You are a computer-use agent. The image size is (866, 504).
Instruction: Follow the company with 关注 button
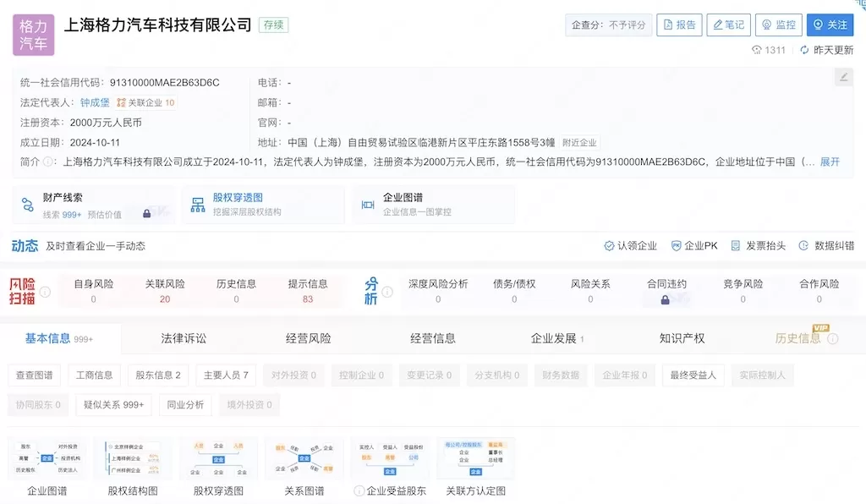click(830, 25)
